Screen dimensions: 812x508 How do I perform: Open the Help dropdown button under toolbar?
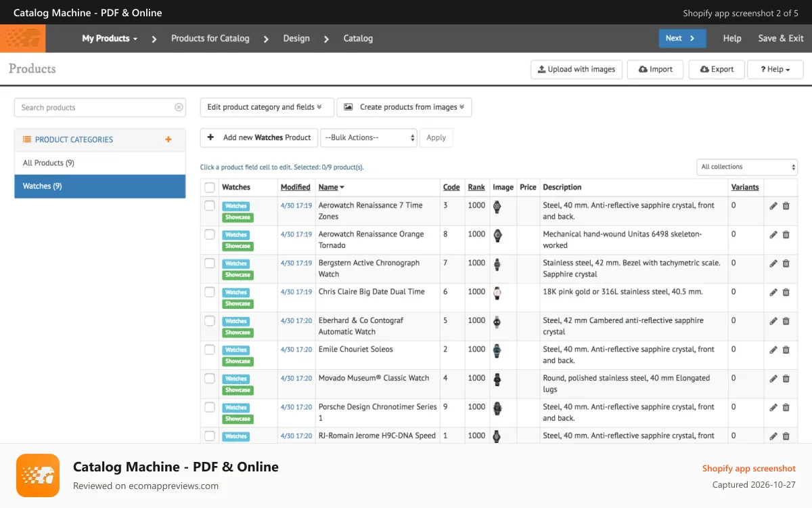(x=775, y=69)
